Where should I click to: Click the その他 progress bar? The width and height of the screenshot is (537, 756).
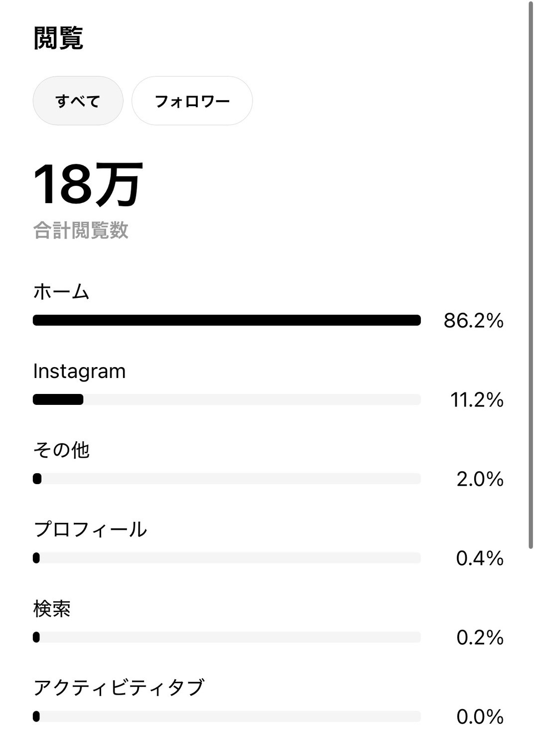tap(227, 479)
